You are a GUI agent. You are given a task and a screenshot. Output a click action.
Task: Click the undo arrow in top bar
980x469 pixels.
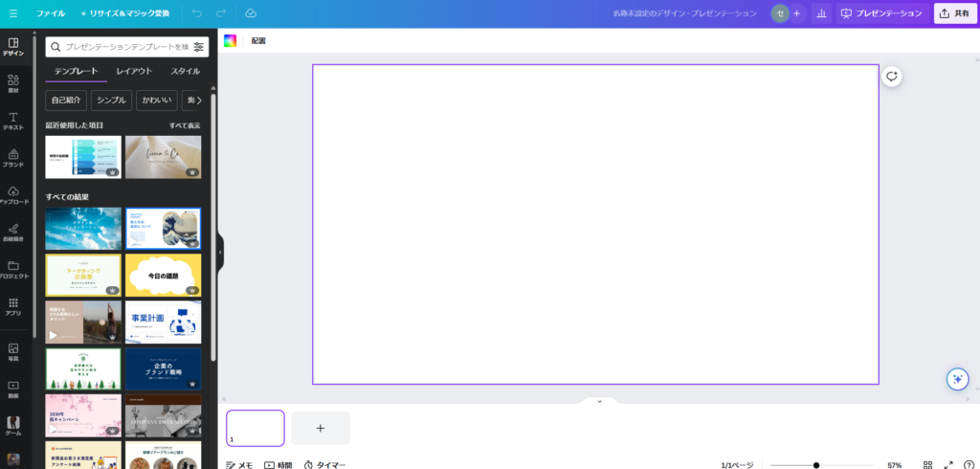click(197, 13)
